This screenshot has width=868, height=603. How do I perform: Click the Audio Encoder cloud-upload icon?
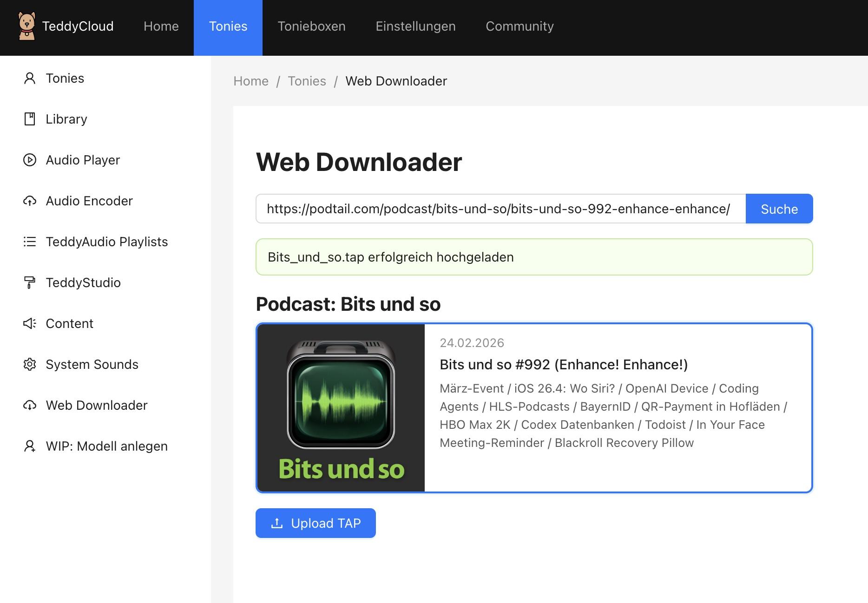click(30, 201)
